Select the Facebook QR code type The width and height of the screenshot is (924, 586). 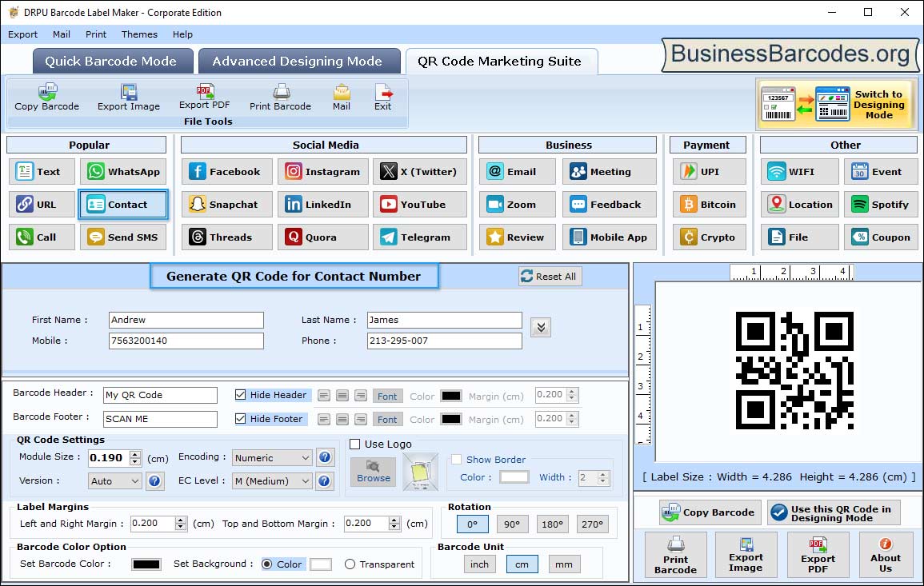pos(227,171)
